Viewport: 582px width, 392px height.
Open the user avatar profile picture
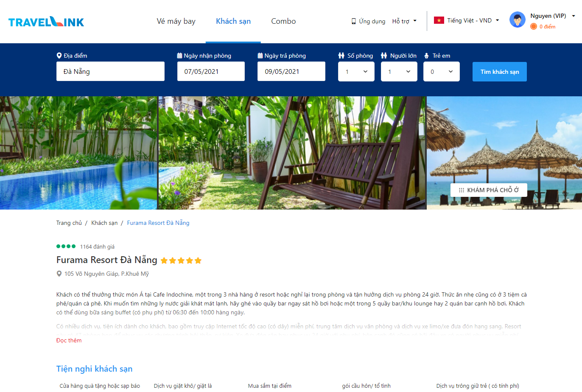click(517, 20)
